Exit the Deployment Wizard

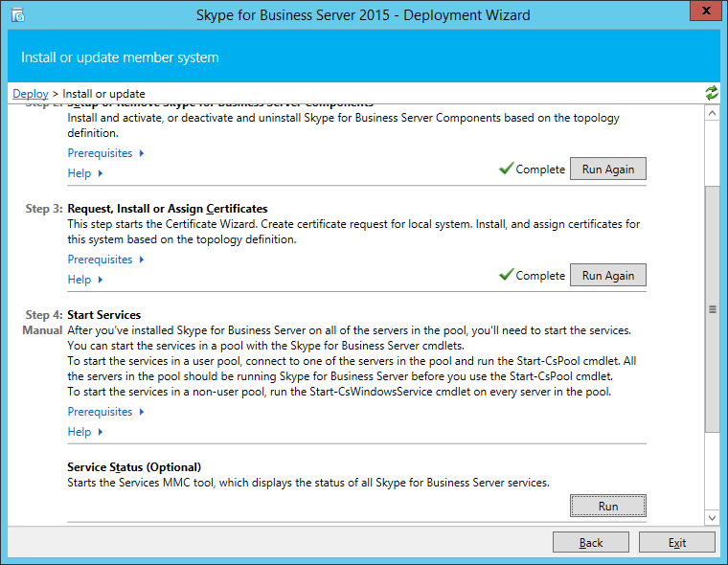677,542
